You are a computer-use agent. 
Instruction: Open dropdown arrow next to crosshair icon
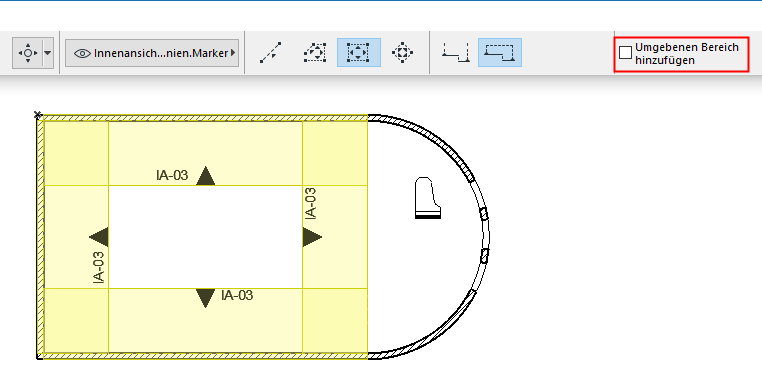48,53
